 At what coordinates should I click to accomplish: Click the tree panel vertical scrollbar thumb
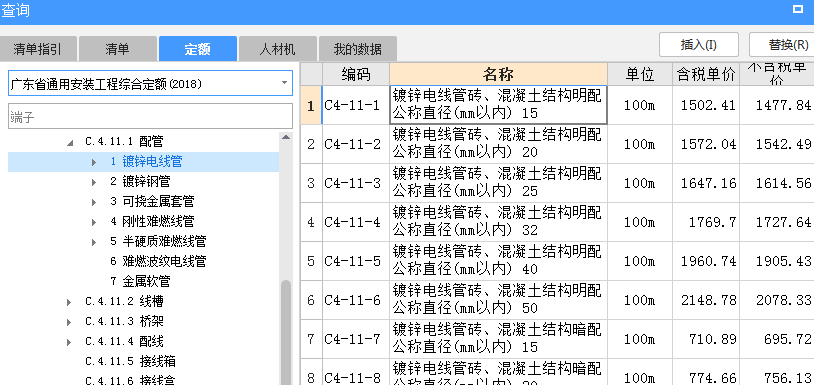pos(286,332)
